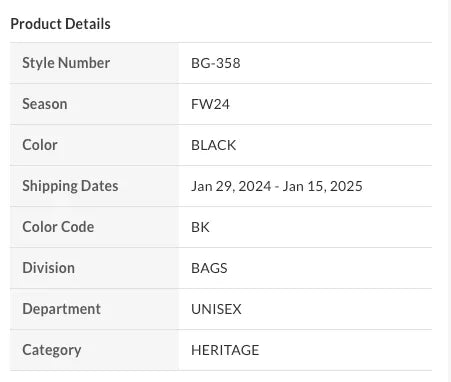Screen dimensions: 451x382
Task: Click the BAGS division value
Action: (x=209, y=268)
